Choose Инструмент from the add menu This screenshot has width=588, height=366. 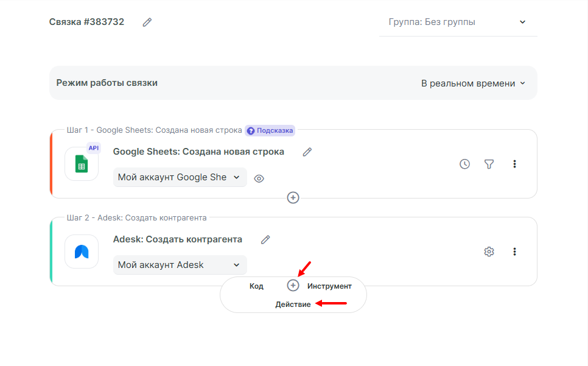tap(329, 286)
